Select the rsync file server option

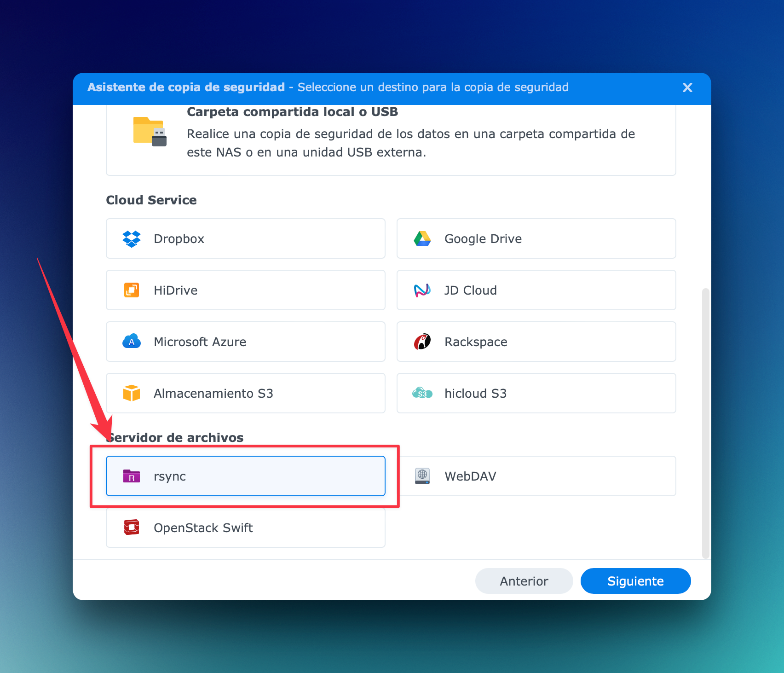click(x=246, y=476)
